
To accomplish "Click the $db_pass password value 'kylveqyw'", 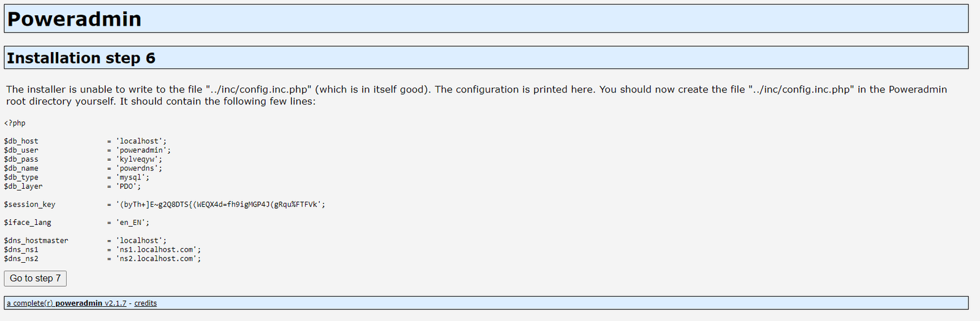I will 138,159.
